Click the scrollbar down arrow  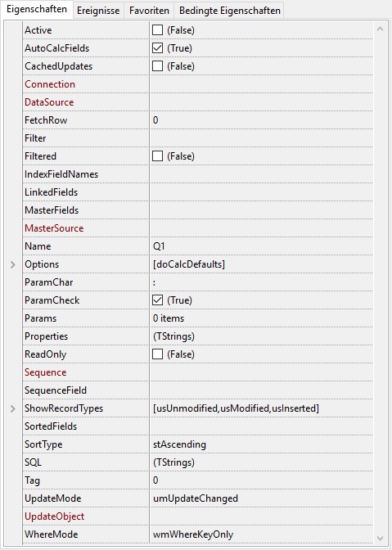380,538
